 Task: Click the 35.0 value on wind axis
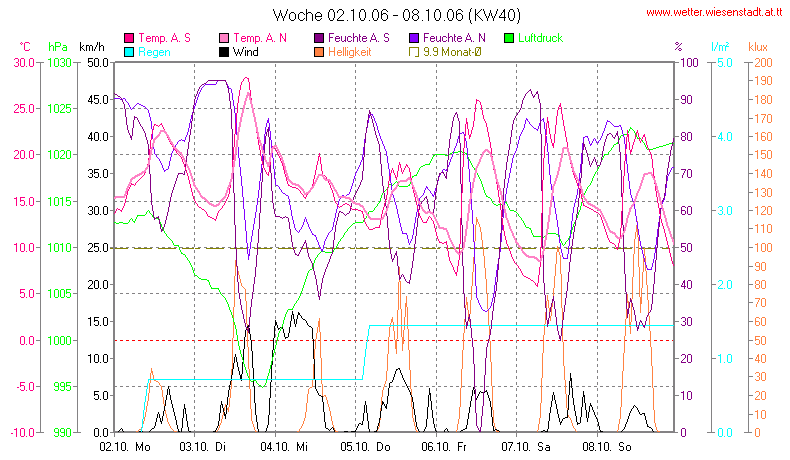point(98,174)
